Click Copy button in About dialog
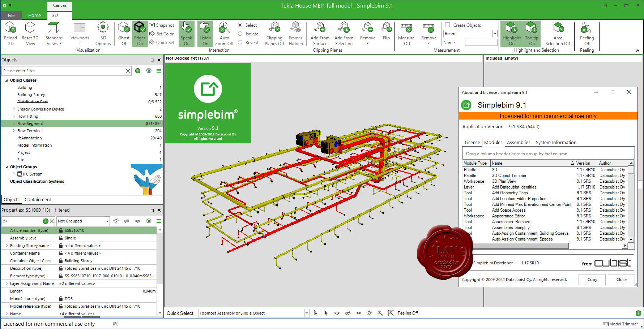 tap(592, 280)
